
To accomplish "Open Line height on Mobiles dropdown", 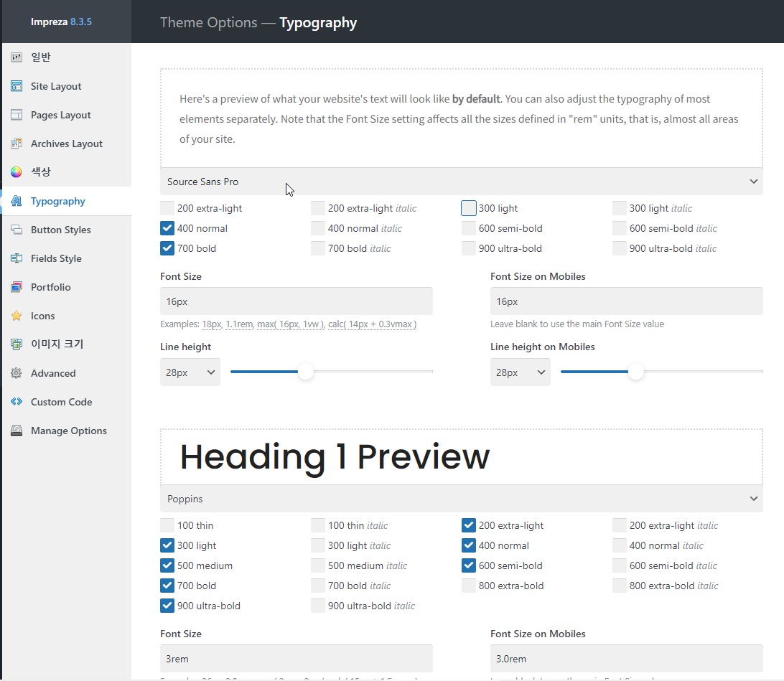I will point(520,372).
